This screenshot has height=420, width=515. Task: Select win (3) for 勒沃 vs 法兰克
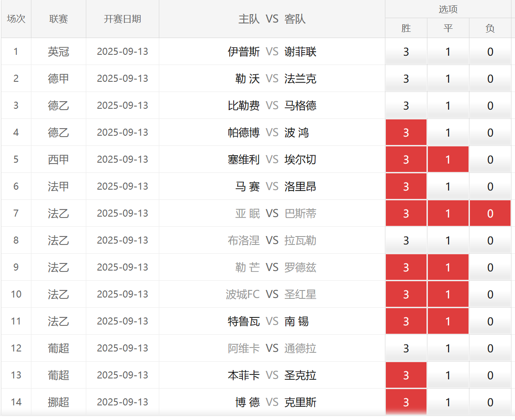coord(406,78)
